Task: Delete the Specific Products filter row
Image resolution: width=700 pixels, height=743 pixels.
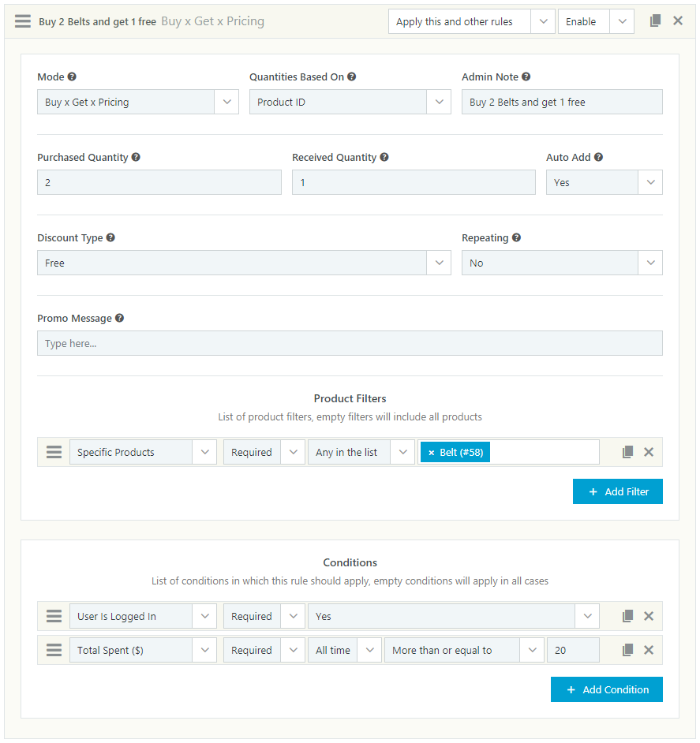Action: [649, 452]
